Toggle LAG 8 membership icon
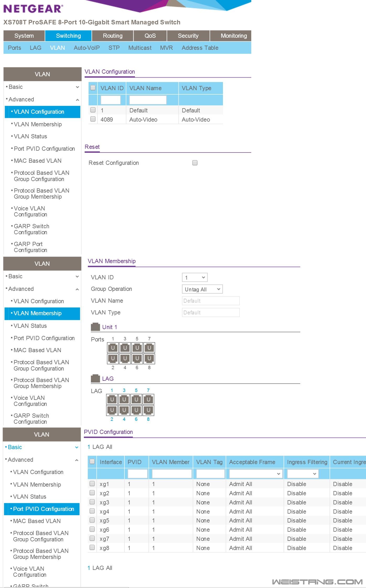The height and width of the screenshot is (588, 366). [x=148, y=410]
